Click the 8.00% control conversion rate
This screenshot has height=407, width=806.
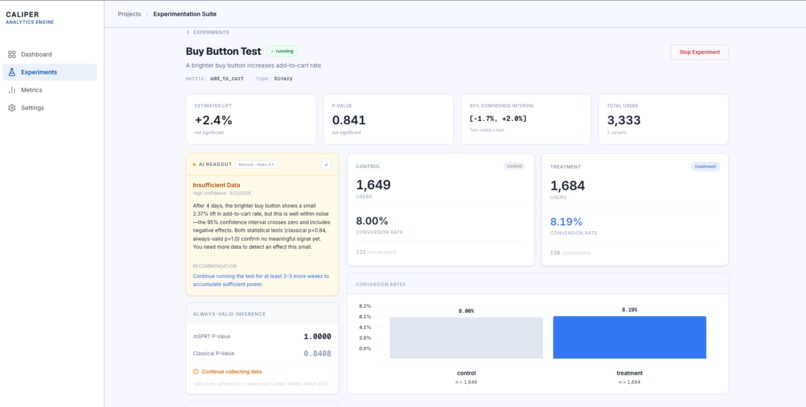click(372, 221)
